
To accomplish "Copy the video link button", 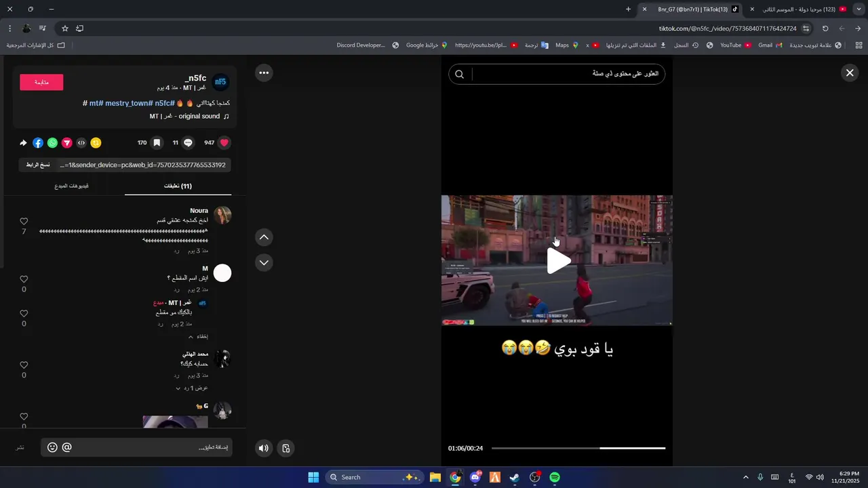I will point(38,165).
